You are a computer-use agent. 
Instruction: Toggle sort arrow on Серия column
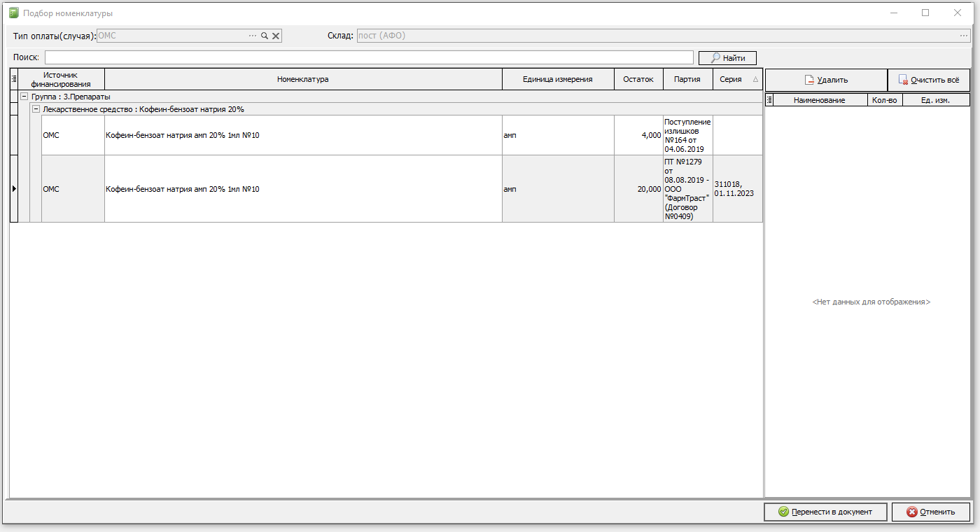(755, 80)
